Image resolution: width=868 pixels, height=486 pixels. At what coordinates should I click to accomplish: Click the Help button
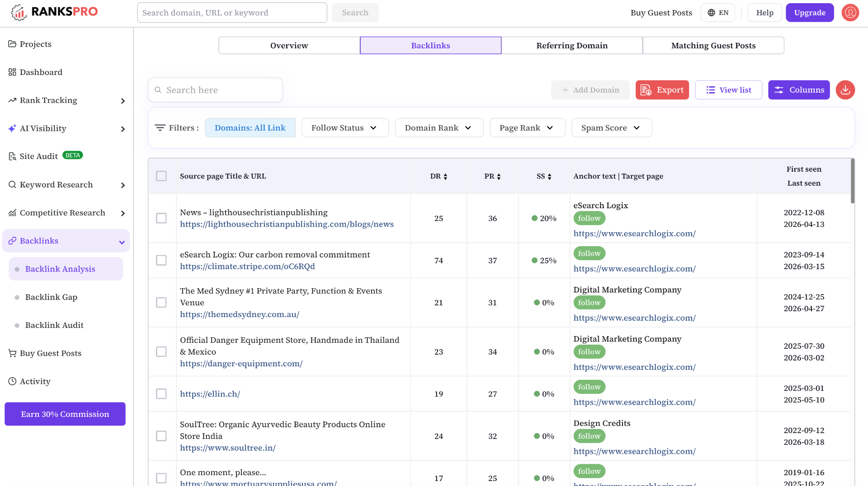click(764, 13)
